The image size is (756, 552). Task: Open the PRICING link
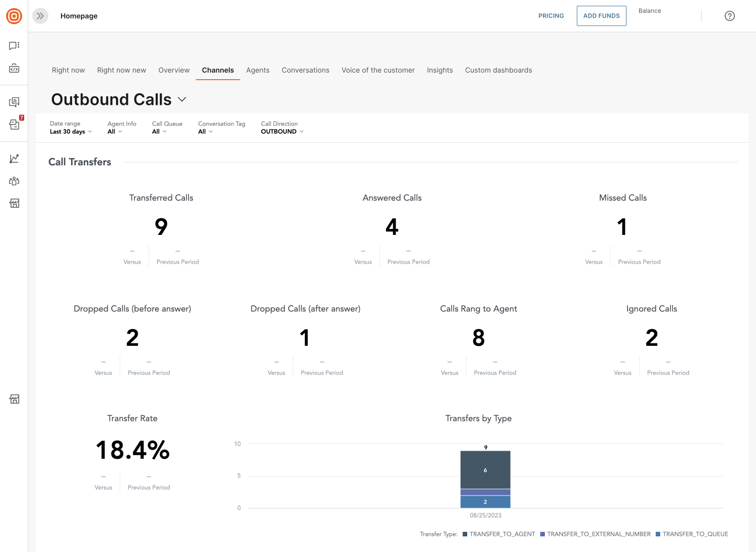(x=551, y=16)
